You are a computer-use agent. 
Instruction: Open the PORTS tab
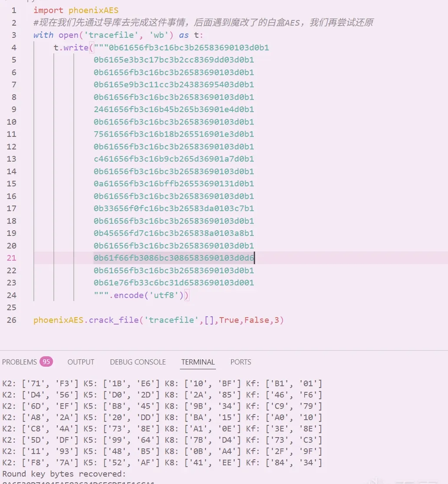(241, 362)
